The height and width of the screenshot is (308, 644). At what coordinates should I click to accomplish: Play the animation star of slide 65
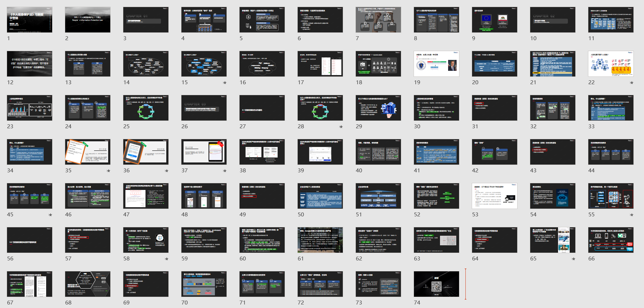point(574,259)
